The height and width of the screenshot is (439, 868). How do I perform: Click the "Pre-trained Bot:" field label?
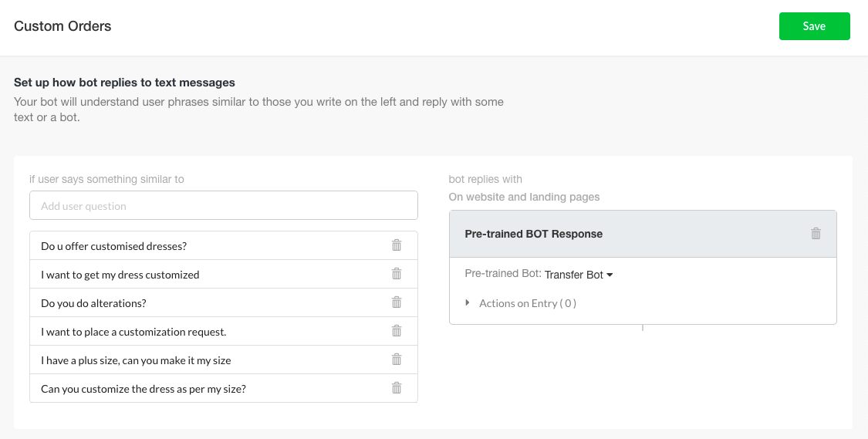pos(503,274)
